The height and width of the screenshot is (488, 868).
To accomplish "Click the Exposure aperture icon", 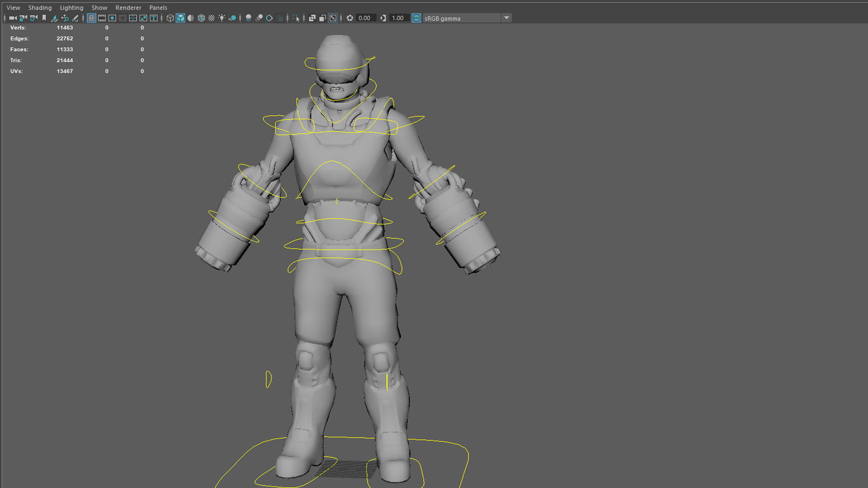I will [x=349, y=18].
